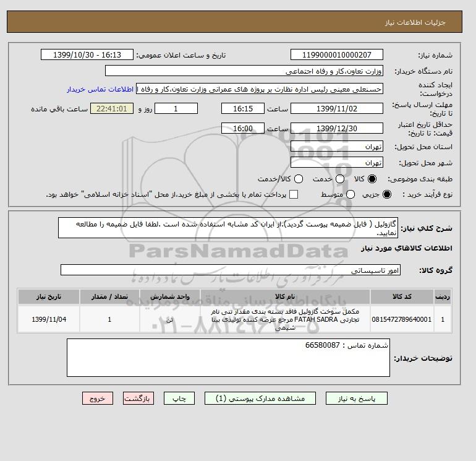Click the خروج exit button
Image resolution: width=476 pixels, height=461 pixels.
[x=98, y=399]
